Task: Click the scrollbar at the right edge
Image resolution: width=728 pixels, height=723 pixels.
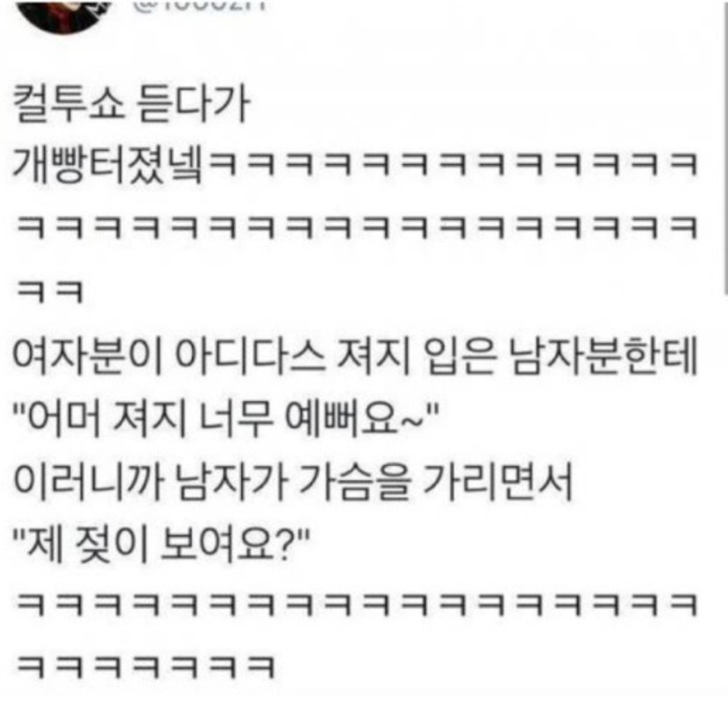Action: pos(725,147)
